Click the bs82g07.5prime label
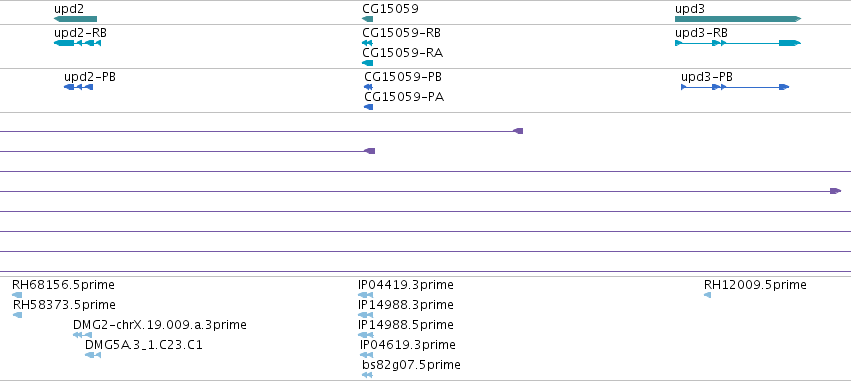This screenshot has height=381, width=851. coord(411,365)
